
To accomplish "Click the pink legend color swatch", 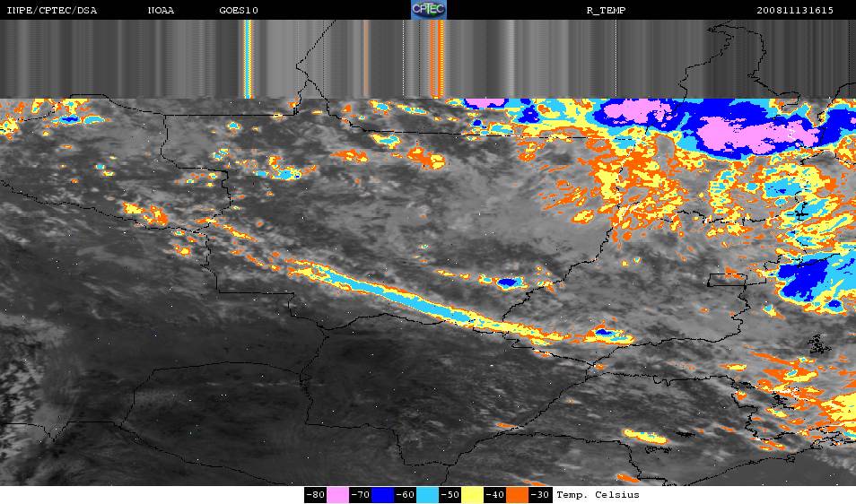I will [337, 495].
